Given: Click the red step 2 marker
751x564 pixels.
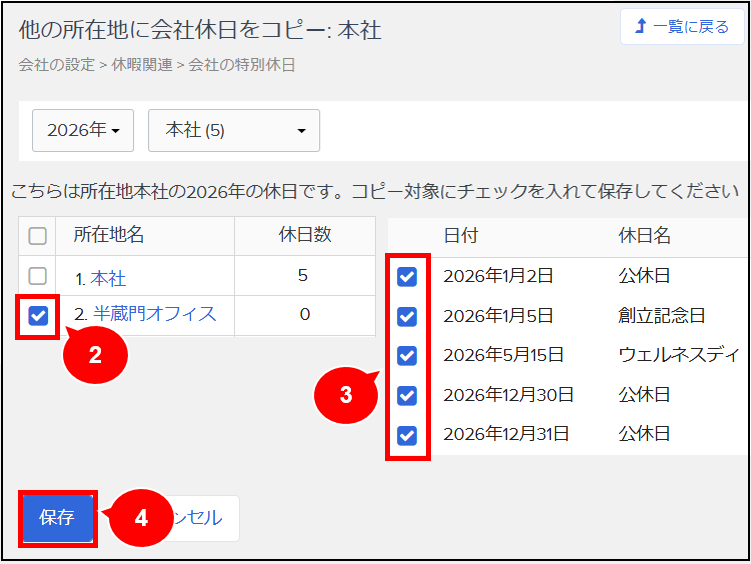Looking at the screenshot, I should [x=95, y=355].
